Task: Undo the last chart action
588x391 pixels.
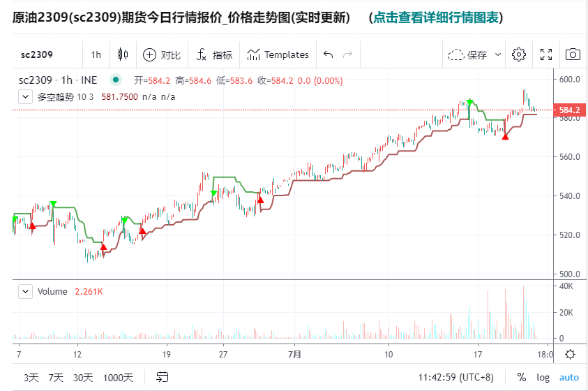Action: (x=328, y=54)
